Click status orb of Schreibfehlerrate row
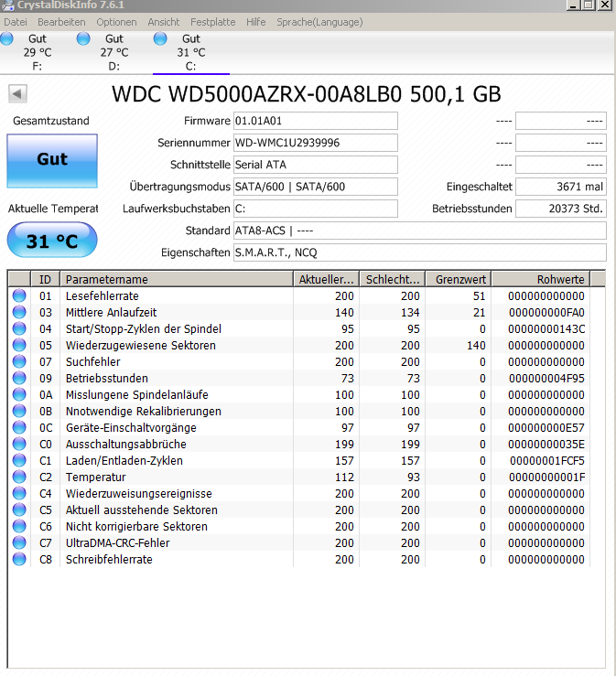 click(19, 559)
